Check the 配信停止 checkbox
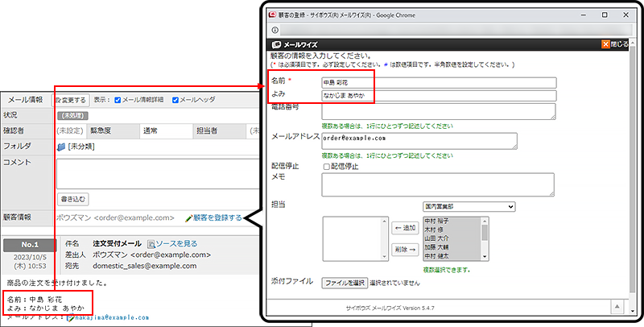This screenshot has width=644, height=327. [x=327, y=167]
